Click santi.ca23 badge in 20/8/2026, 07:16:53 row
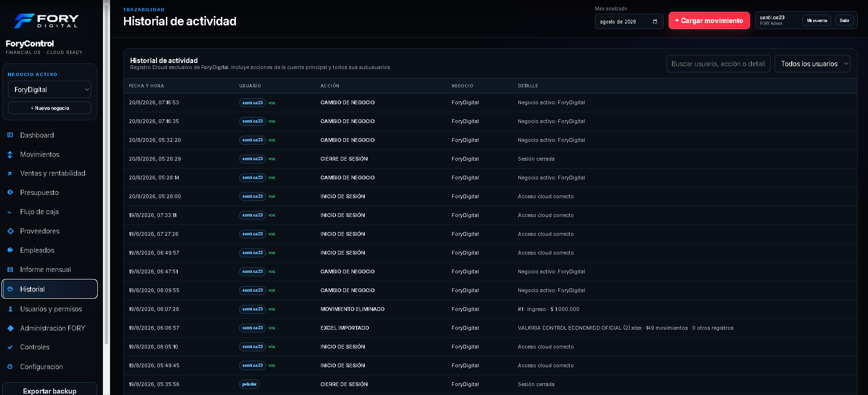This screenshot has width=868, height=395. click(252, 102)
